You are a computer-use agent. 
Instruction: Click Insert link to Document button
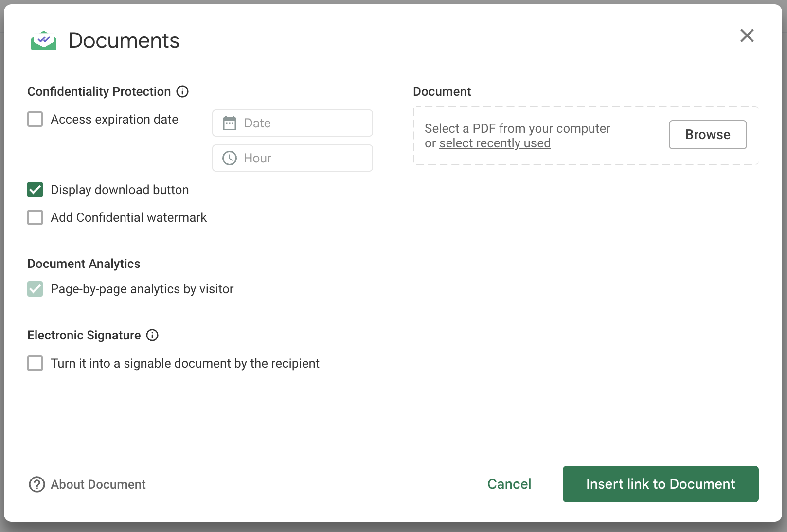(x=660, y=484)
